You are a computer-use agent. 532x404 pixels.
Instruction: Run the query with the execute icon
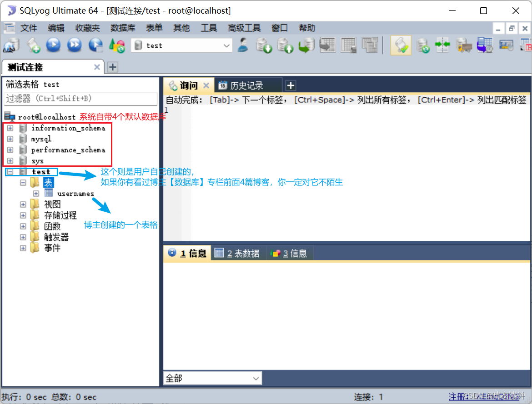click(x=53, y=45)
